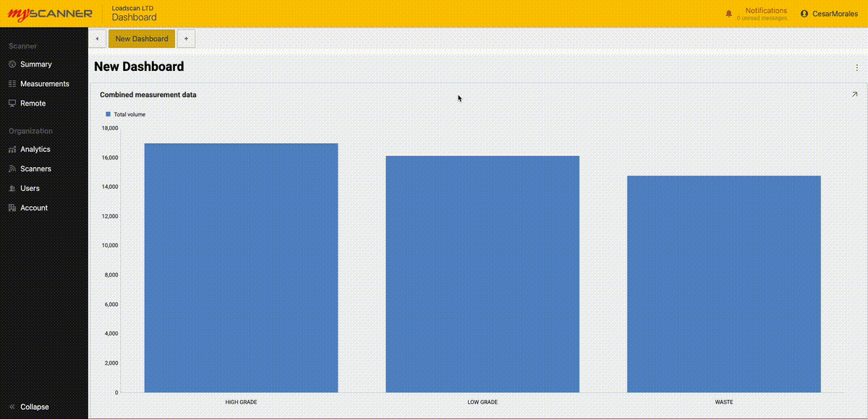Screen dimensions: 868x419
Task: Expand chart with the arrow icon
Action: pyautogui.click(x=854, y=94)
